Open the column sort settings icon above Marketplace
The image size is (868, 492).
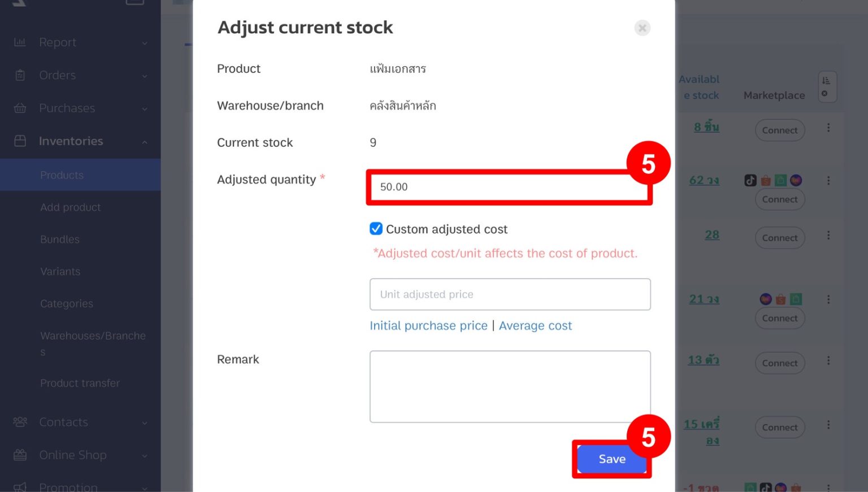pyautogui.click(x=827, y=88)
